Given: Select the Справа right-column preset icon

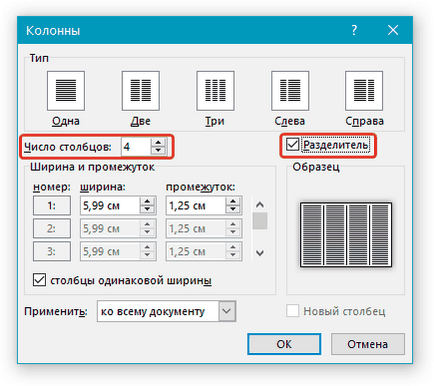Looking at the screenshot, I should [x=364, y=91].
